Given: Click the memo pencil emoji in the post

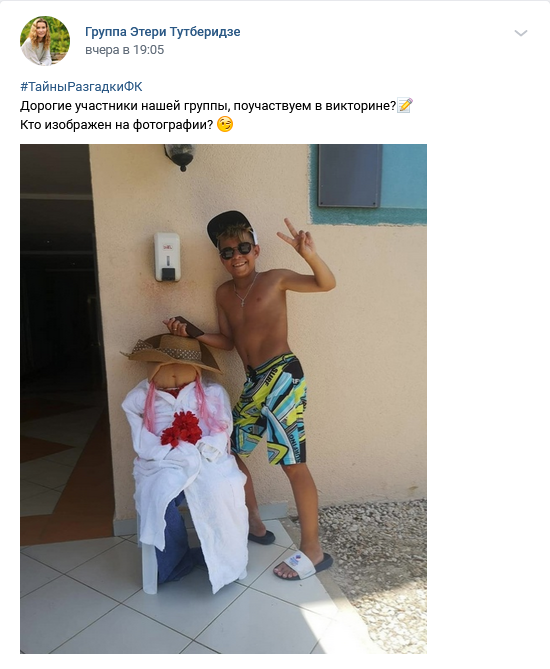Looking at the screenshot, I should coord(405,105).
